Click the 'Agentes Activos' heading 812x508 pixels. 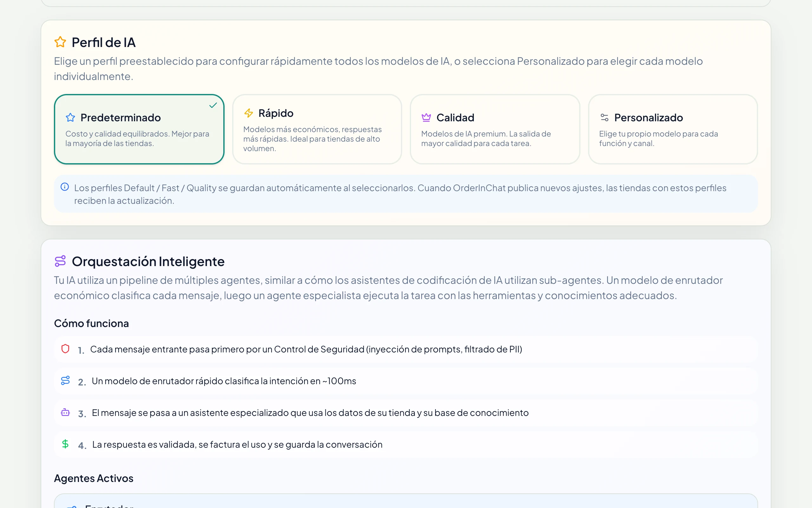[94, 478]
